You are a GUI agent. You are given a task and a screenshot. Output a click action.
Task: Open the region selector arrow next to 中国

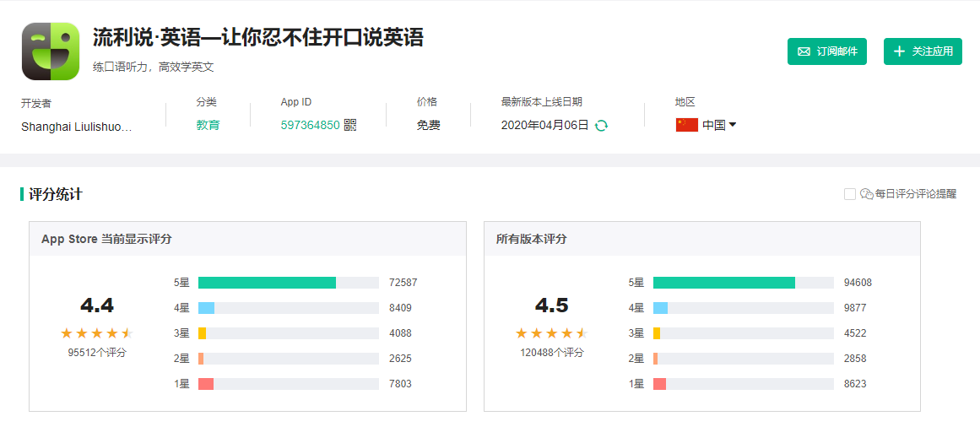[x=733, y=125]
